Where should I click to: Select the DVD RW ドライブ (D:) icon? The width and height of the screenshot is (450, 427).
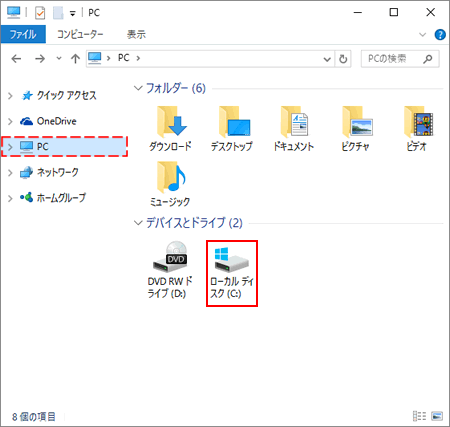click(x=170, y=270)
